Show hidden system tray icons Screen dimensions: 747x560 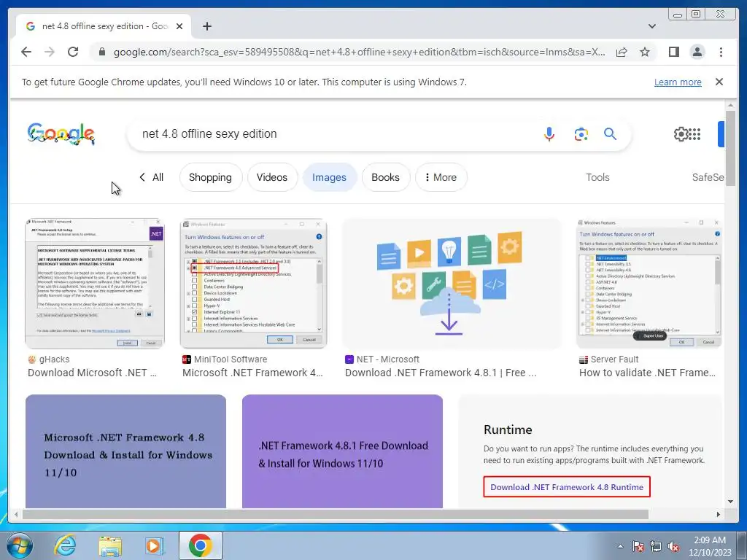(620, 547)
